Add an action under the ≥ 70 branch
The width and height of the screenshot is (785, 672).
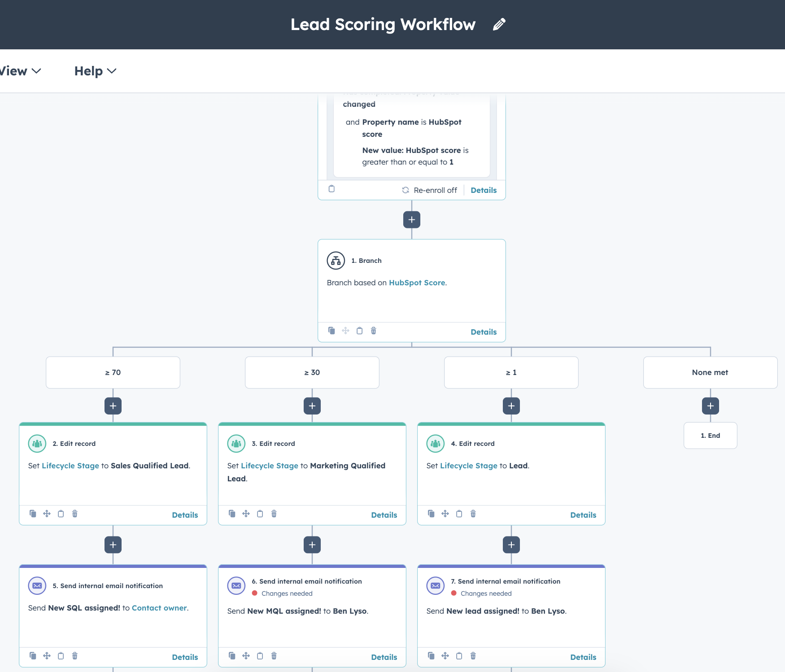(113, 406)
